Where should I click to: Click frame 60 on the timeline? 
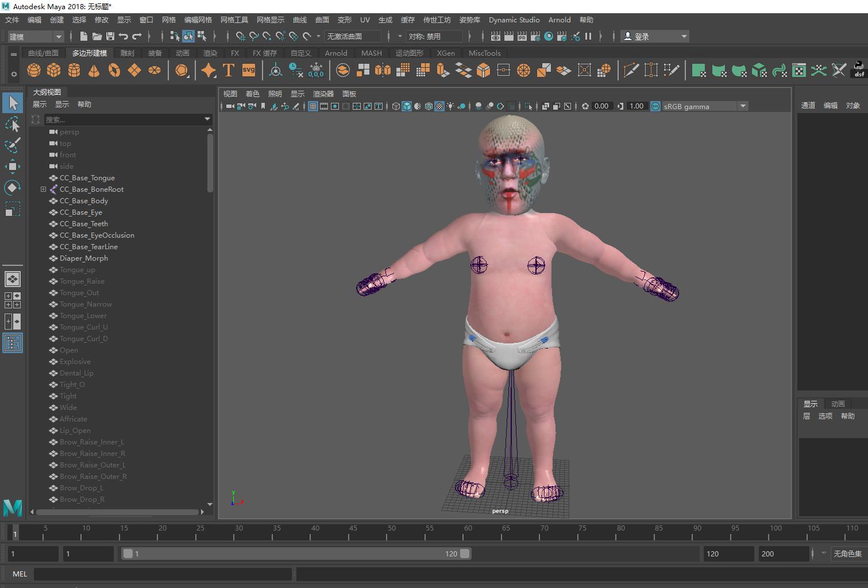coord(468,532)
